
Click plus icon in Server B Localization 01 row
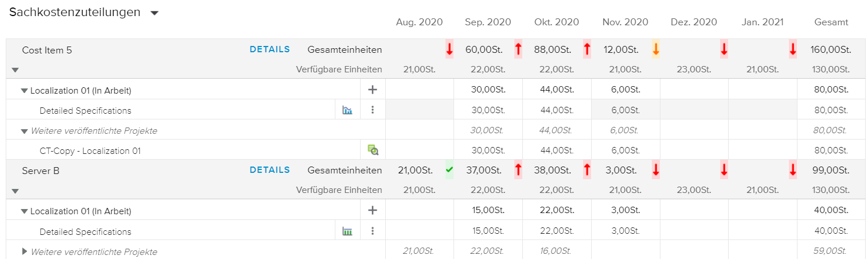tap(373, 211)
